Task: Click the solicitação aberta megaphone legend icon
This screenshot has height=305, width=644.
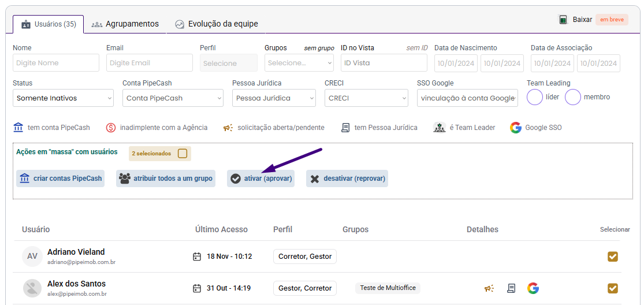Action: [x=228, y=128]
